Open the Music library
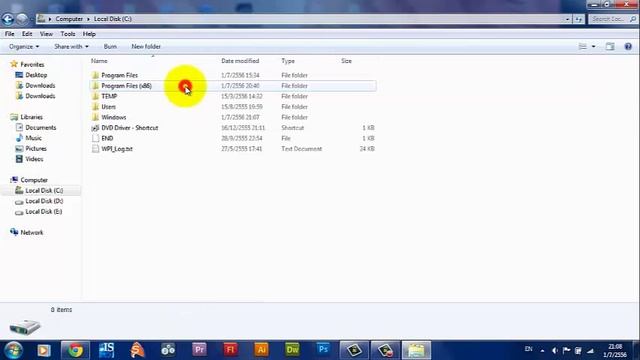 pos(33,138)
